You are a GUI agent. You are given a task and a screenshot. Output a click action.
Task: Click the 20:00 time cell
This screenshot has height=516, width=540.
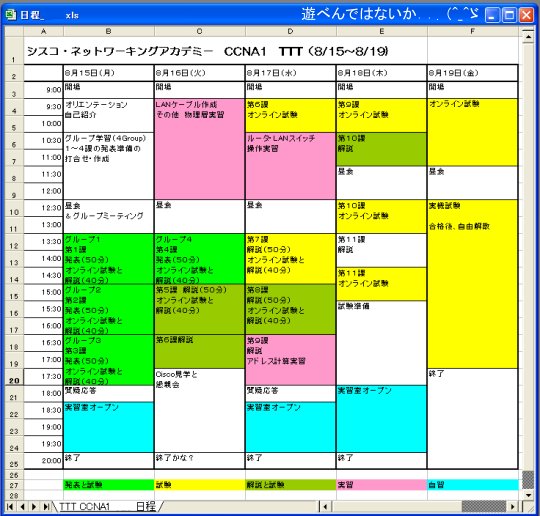pyautogui.click(x=43, y=461)
